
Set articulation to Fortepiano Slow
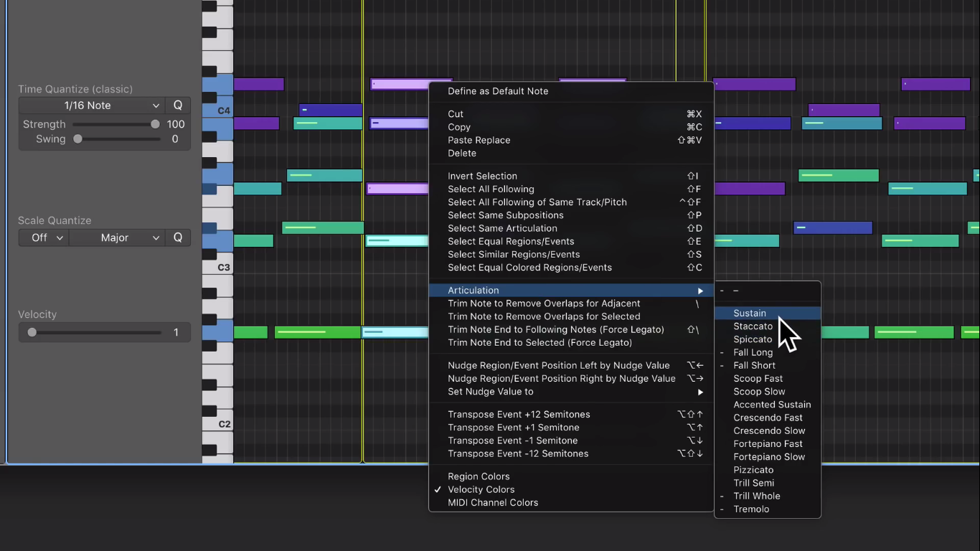tap(768, 457)
